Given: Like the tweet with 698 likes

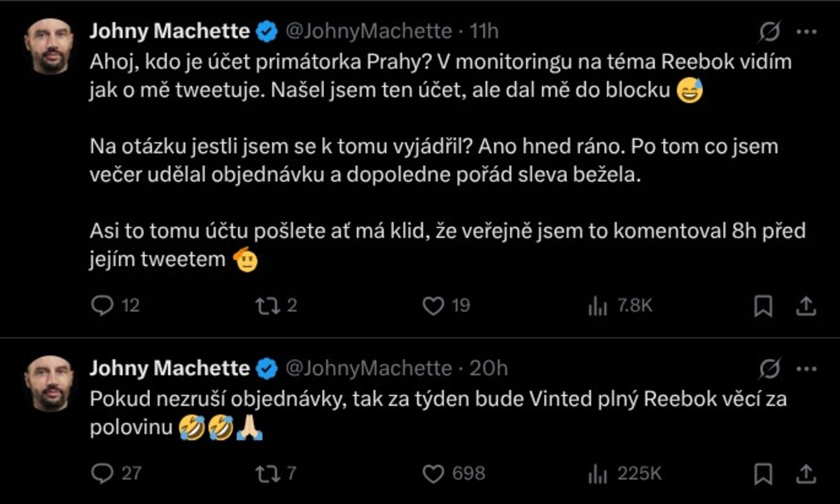Looking at the screenshot, I should point(435,474).
